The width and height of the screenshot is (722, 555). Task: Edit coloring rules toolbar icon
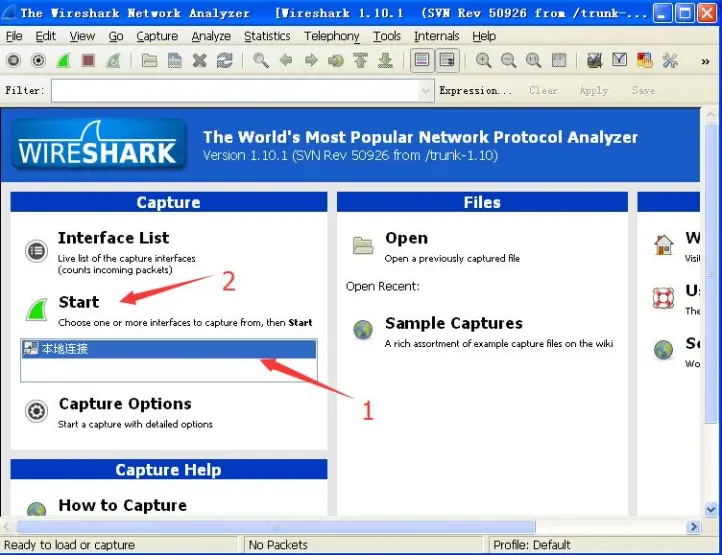tap(645, 60)
